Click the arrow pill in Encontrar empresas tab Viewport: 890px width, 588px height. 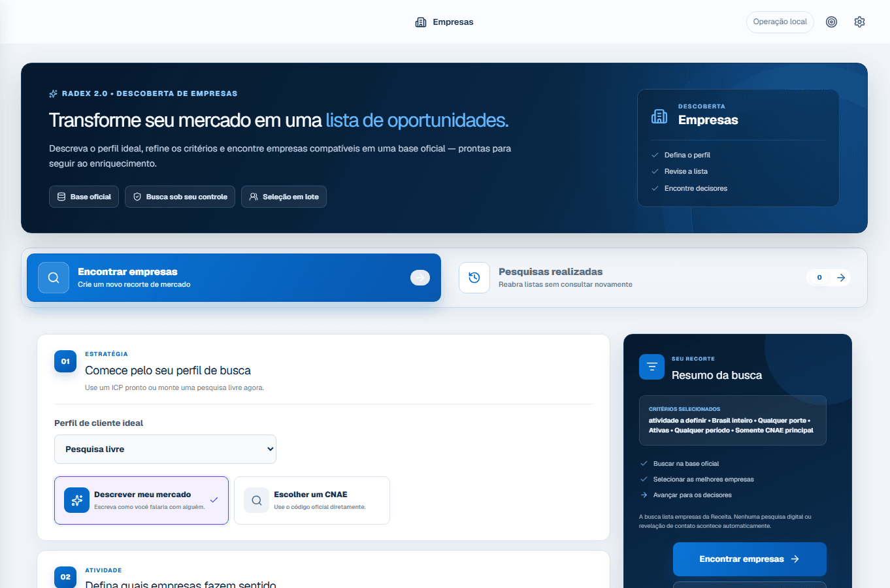coord(420,278)
